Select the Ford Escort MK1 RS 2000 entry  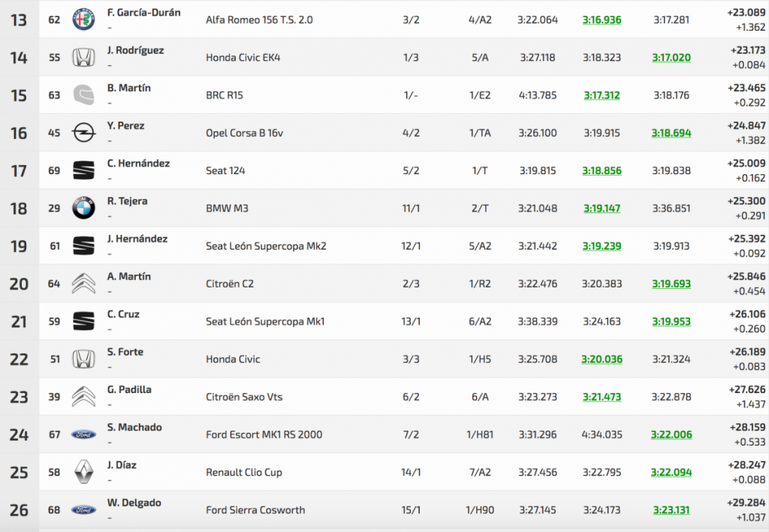[264, 434]
